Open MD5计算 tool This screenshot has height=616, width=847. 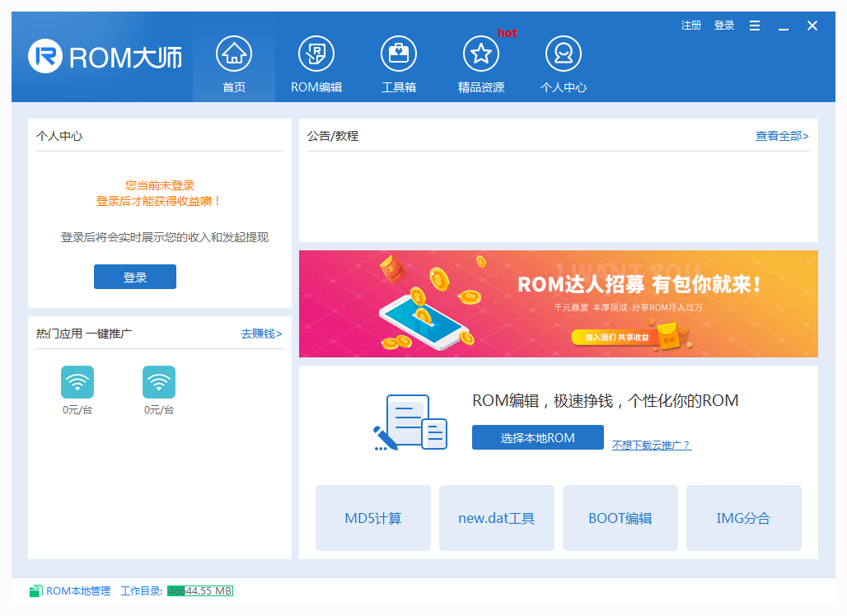(372, 517)
